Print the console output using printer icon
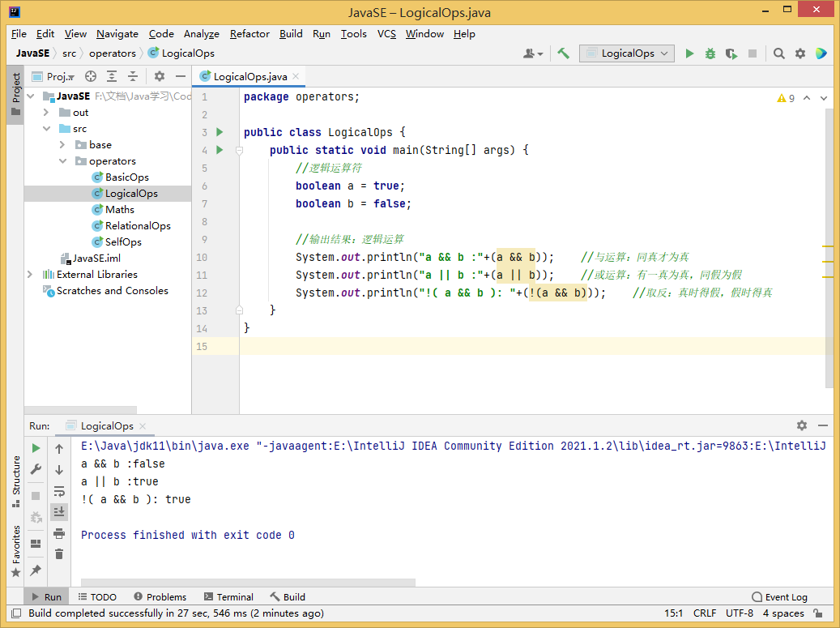The width and height of the screenshot is (840, 628). [59, 533]
